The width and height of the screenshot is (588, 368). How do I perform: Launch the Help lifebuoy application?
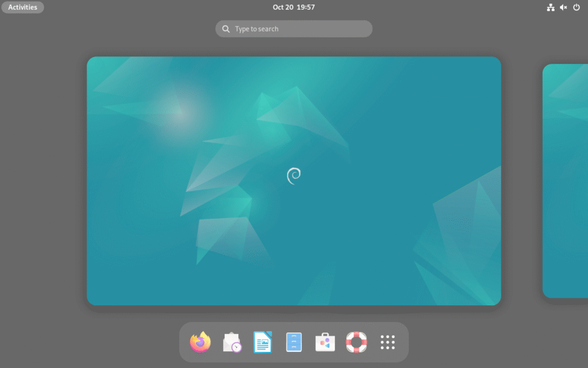(x=356, y=342)
